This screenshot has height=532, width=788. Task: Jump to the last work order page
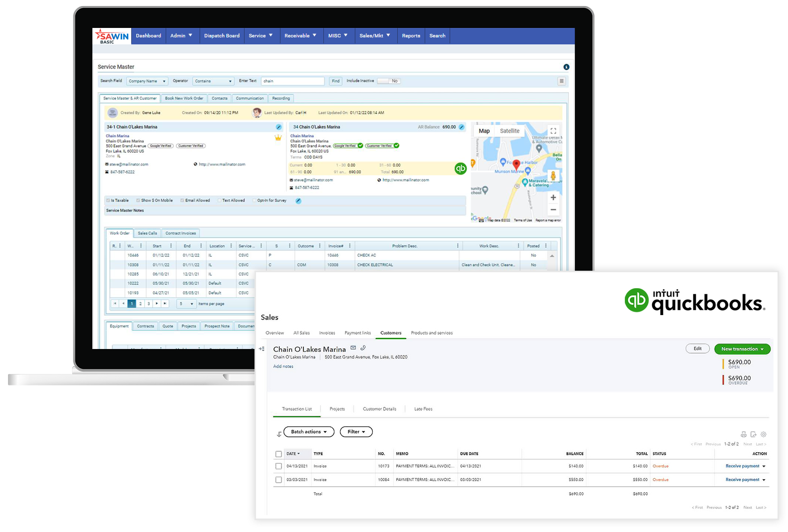(x=165, y=303)
